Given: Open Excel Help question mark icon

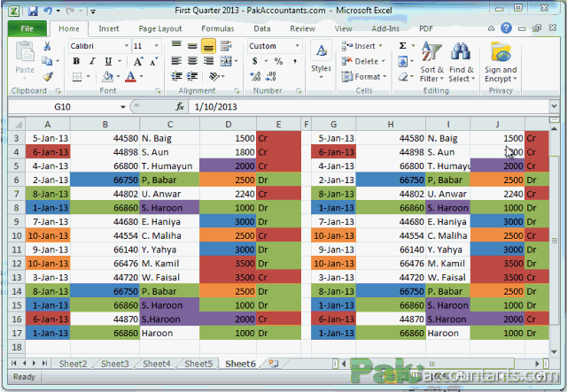Looking at the screenshot, I should coord(506,27).
